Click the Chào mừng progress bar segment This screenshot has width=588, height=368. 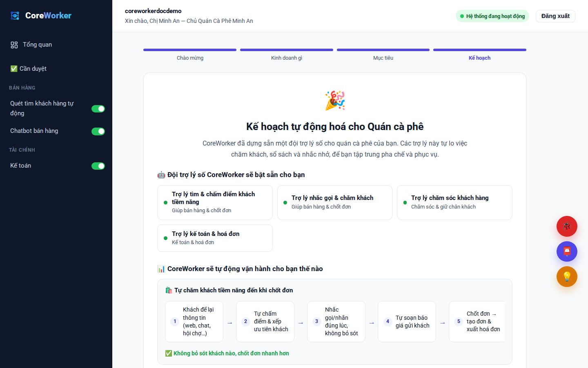click(190, 50)
